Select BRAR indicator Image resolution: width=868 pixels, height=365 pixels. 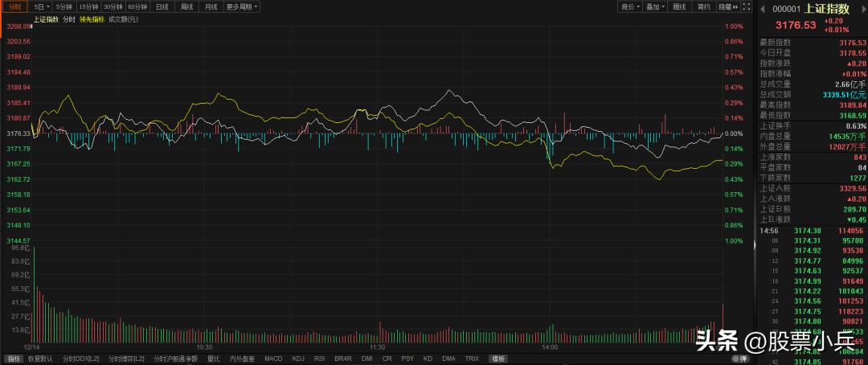click(x=343, y=359)
